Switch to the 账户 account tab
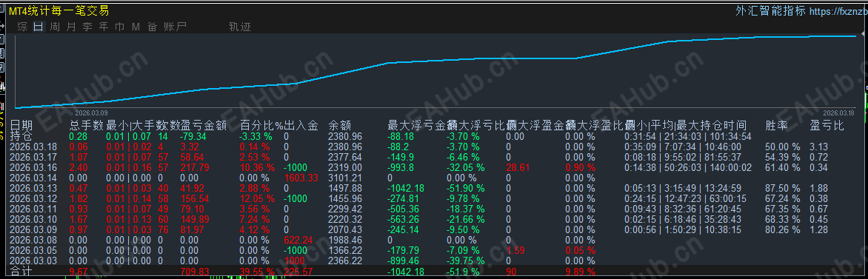Screen dimensions: 868x279 [175, 27]
